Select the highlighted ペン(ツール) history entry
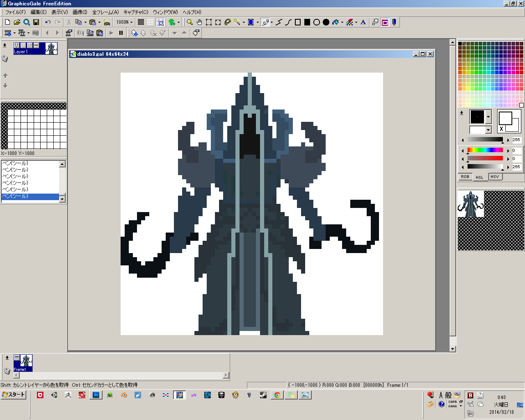Viewport: 525px width, 420px height. tap(30, 196)
